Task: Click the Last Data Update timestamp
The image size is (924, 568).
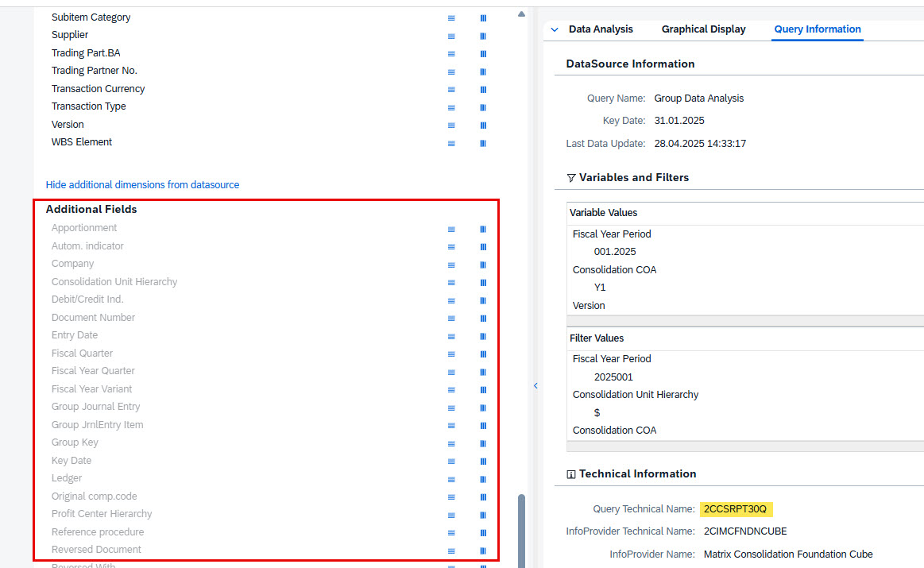Action: (x=700, y=143)
